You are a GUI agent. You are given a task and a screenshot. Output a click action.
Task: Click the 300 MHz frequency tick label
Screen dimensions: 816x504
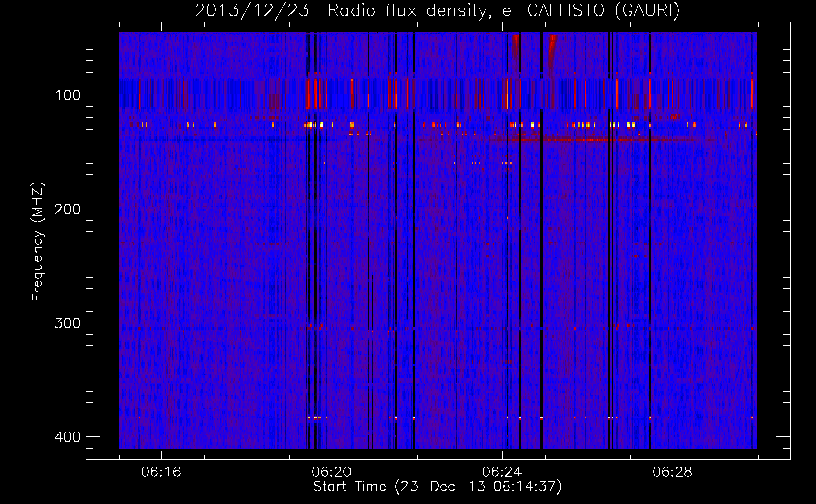tap(68, 323)
